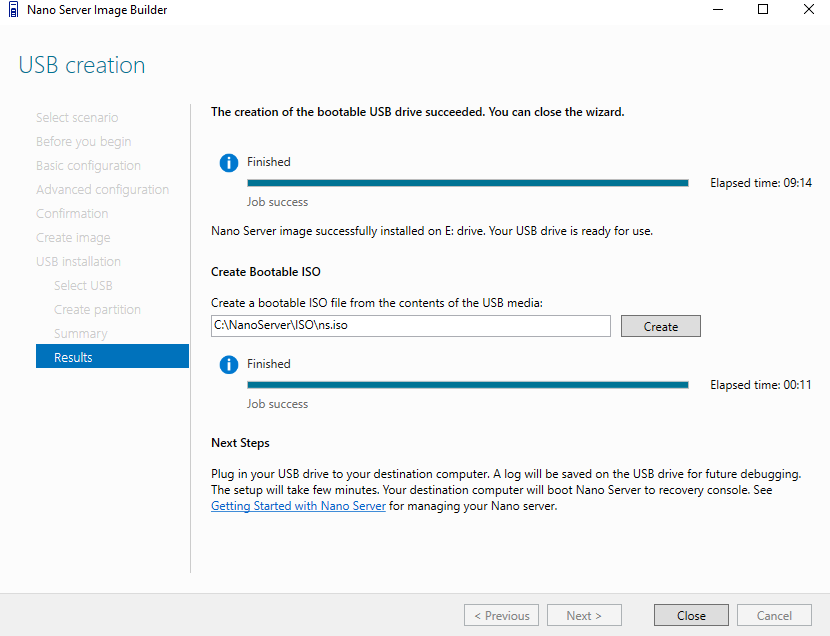This screenshot has width=830, height=636.
Task: Click the info icon beside USB Finished status
Action: click(229, 162)
